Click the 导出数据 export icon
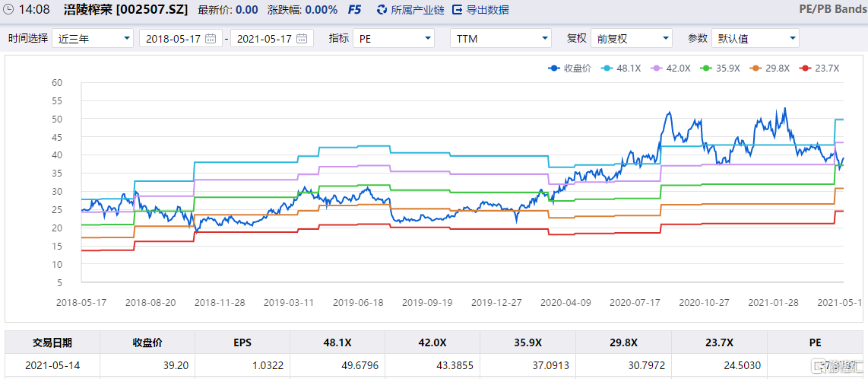868x379 pixels. click(458, 9)
